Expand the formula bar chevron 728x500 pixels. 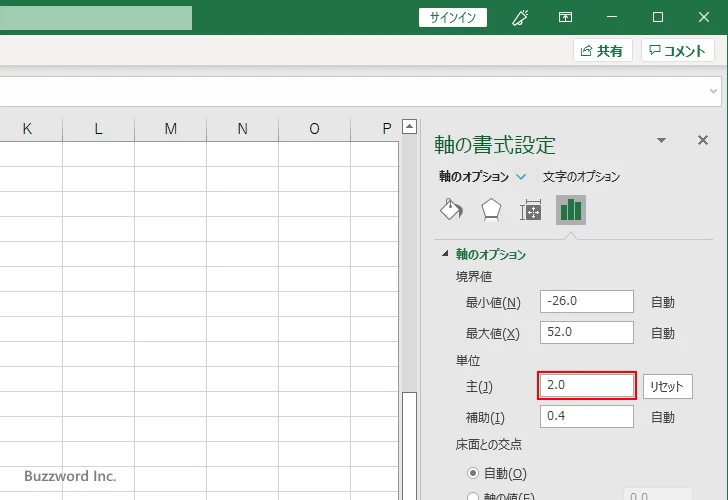[x=714, y=91]
